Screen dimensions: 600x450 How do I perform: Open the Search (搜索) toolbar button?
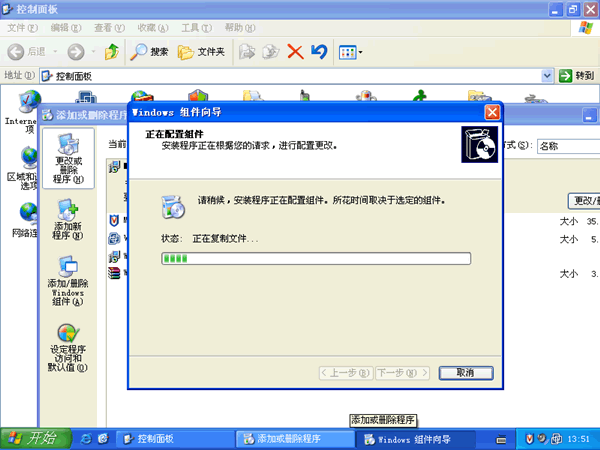149,52
